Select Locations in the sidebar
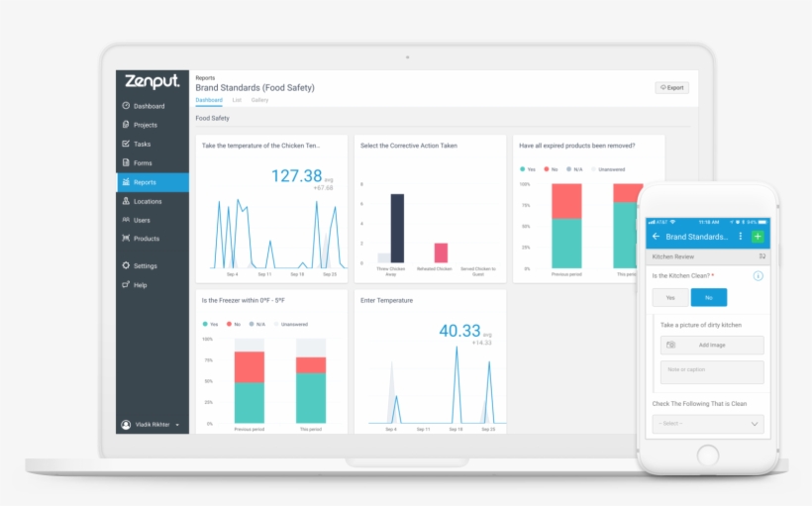The image size is (812, 506). pyautogui.click(x=147, y=201)
